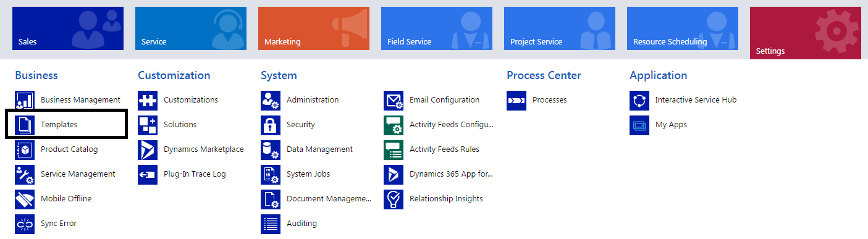Screen dimensions: 868x239
Task: Open the Interactive Service Hub link
Action: (x=696, y=100)
